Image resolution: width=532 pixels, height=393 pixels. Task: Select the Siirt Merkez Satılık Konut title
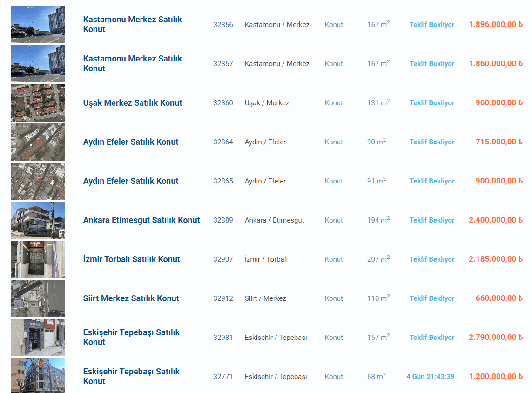point(131,298)
